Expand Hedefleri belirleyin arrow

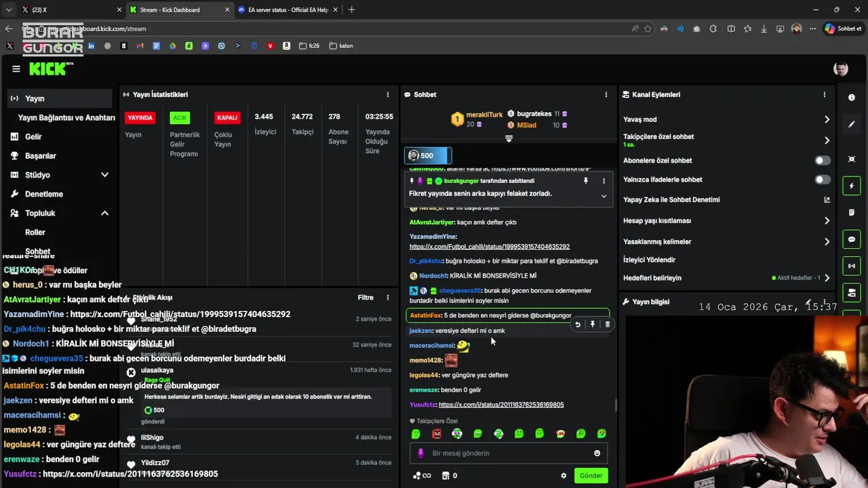click(x=827, y=278)
